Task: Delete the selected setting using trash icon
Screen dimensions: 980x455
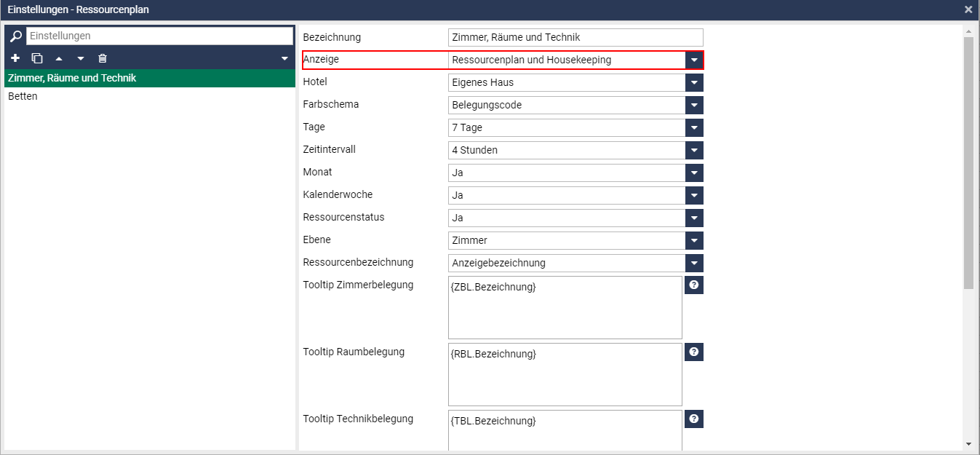Action: [103, 58]
